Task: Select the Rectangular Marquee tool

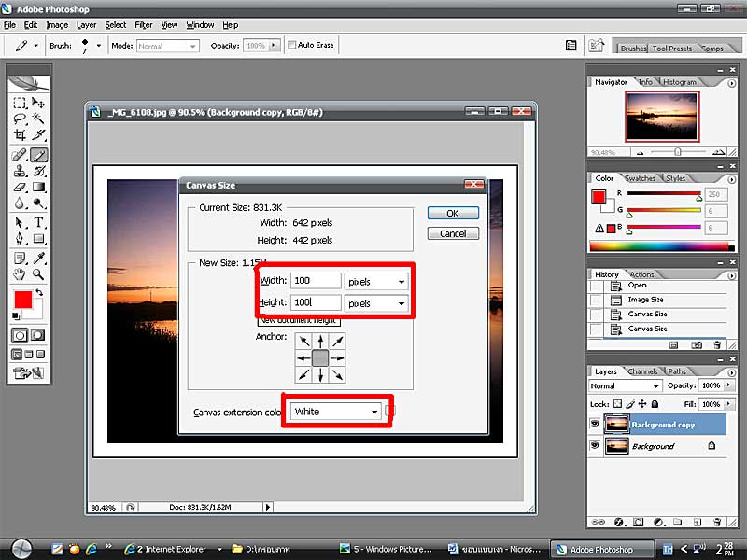Action: [20, 103]
